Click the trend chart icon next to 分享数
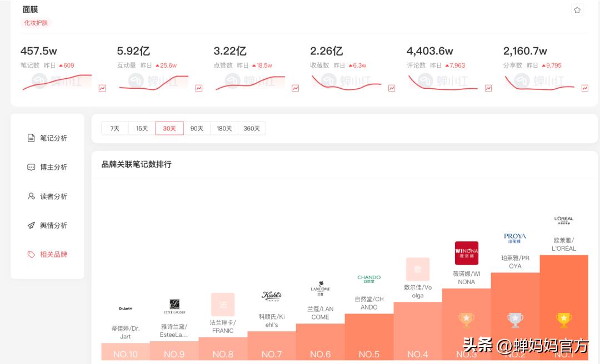600x364 pixels. (584, 88)
